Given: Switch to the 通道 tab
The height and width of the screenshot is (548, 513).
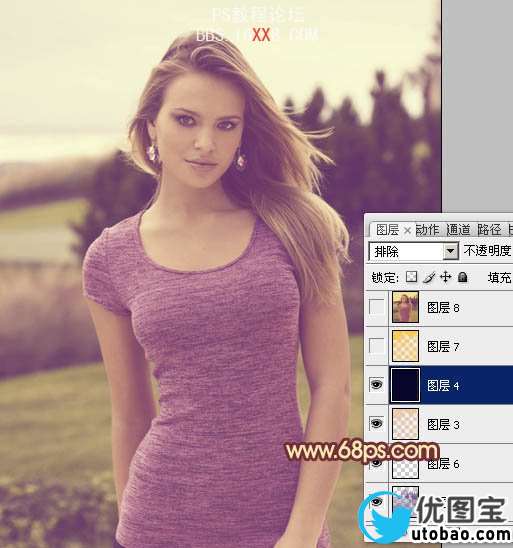Looking at the screenshot, I should [x=458, y=230].
